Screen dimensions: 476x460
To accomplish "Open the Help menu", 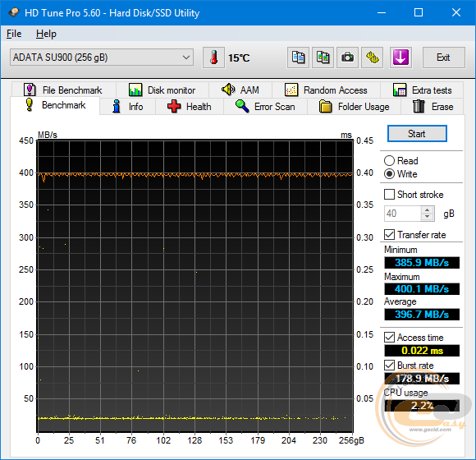I will pyautogui.click(x=46, y=34).
